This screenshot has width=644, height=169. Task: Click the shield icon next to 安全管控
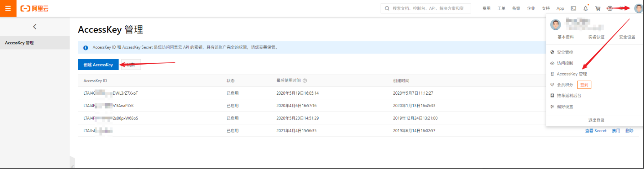[x=552, y=52]
